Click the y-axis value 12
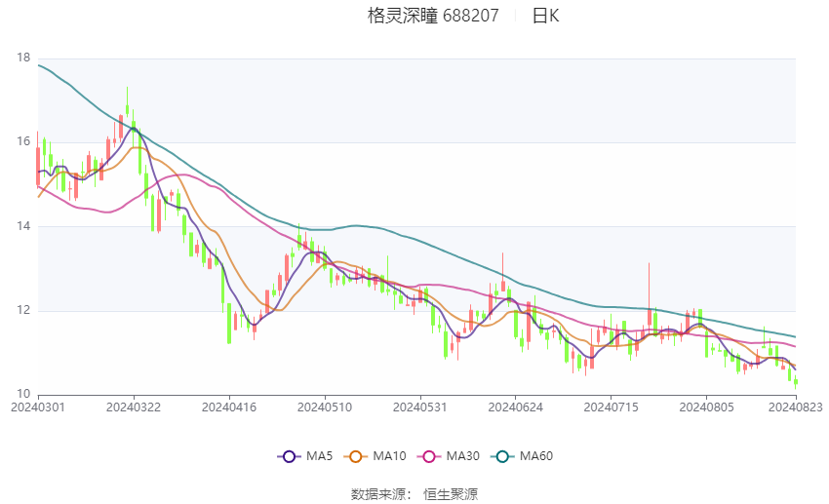Screen dimensions: 829x504 click(x=23, y=310)
